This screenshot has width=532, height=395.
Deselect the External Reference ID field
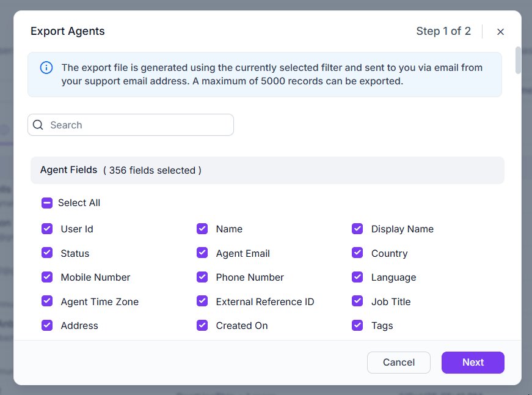click(x=202, y=301)
